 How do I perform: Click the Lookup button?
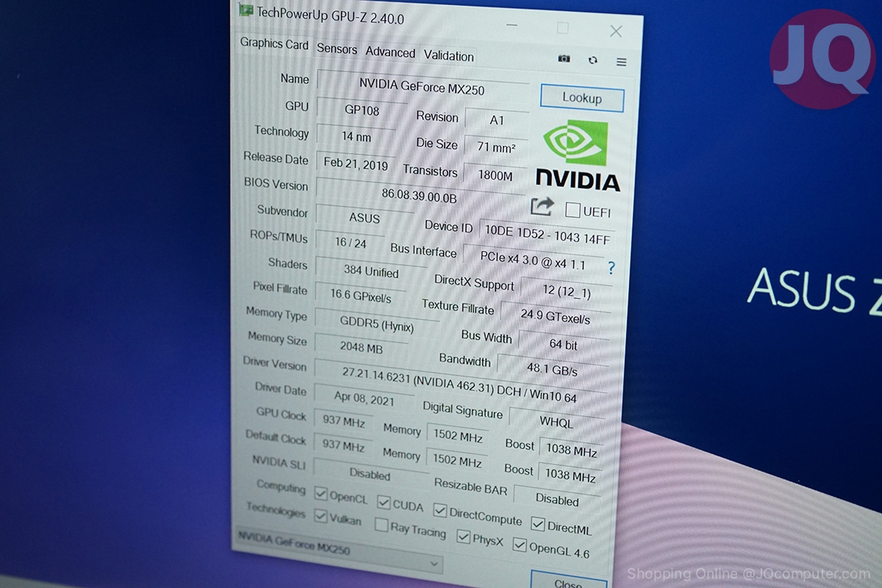click(582, 98)
